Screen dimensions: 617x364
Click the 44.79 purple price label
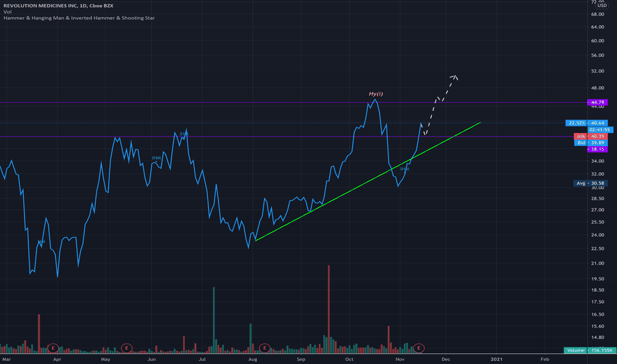tap(597, 103)
